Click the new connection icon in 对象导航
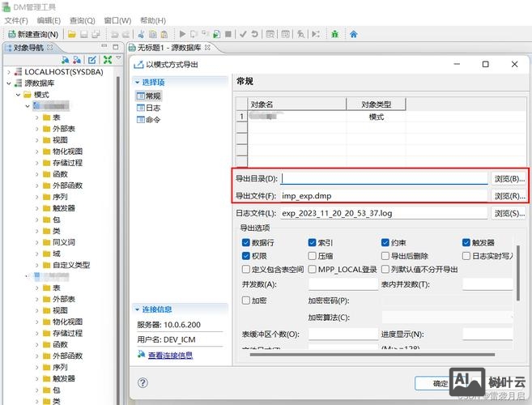This screenshot has height=405, width=532. tap(65, 60)
